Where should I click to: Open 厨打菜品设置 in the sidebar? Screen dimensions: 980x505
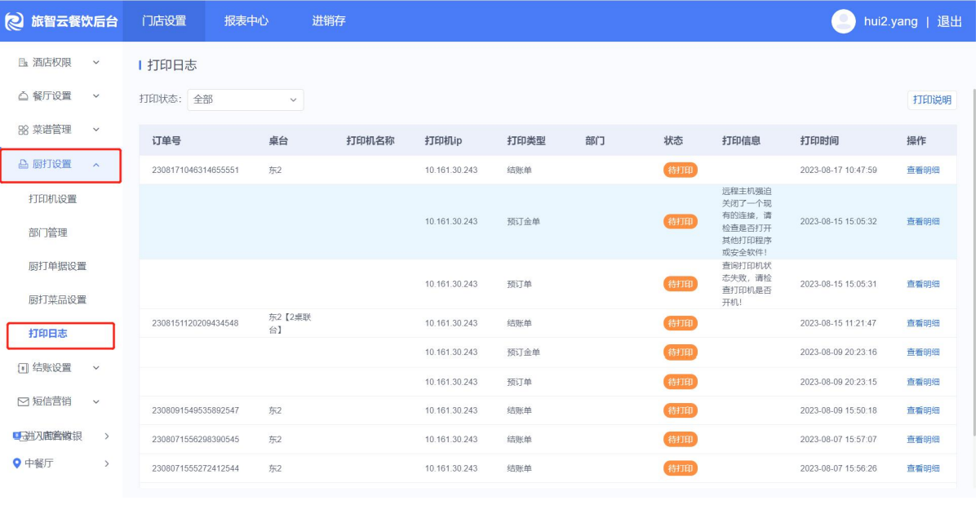(x=57, y=299)
